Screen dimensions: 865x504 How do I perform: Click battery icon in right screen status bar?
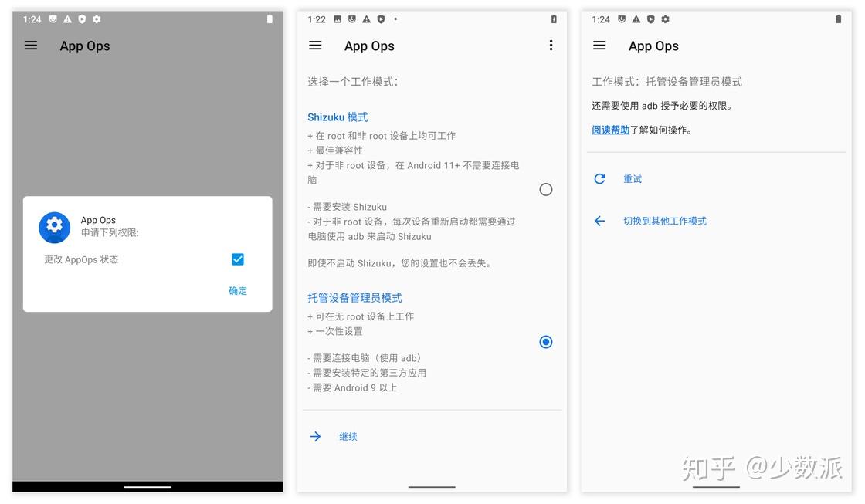[x=839, y=19]
